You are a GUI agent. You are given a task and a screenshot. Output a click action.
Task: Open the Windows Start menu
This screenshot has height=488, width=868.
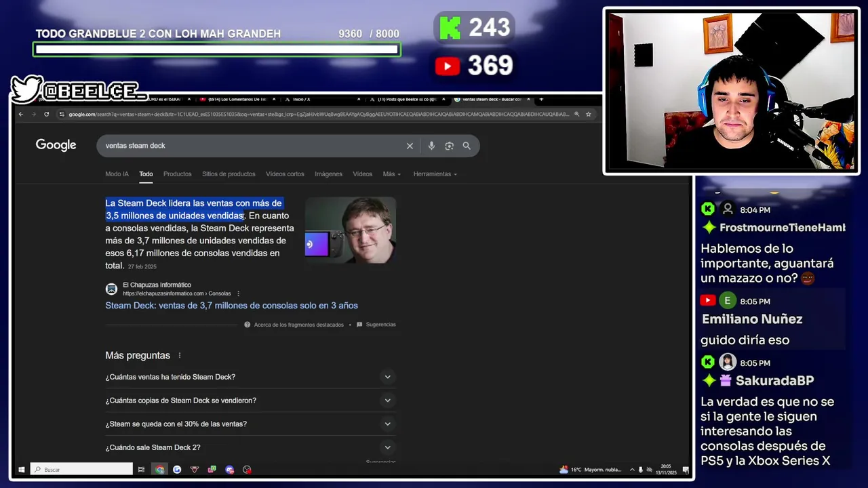click(22, 469)
